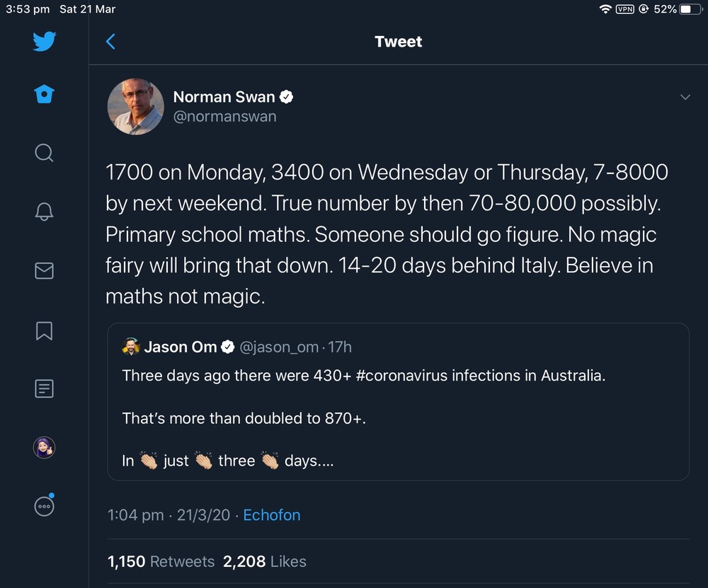Expand the tweet options chevron
The height and width of the screenshot is (588, 708).
pos(685,97)
